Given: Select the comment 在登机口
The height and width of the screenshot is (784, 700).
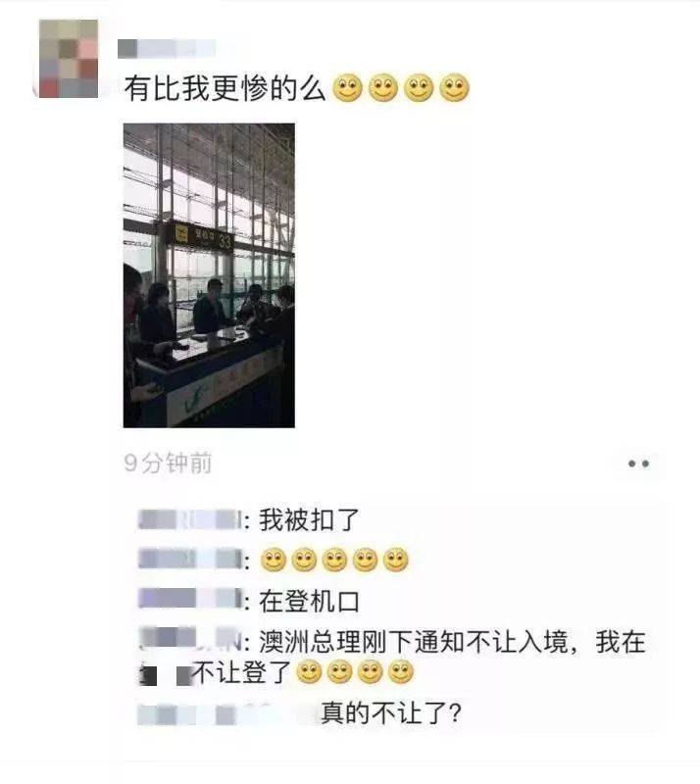Looking at the screenshot, I should (309, 601).
